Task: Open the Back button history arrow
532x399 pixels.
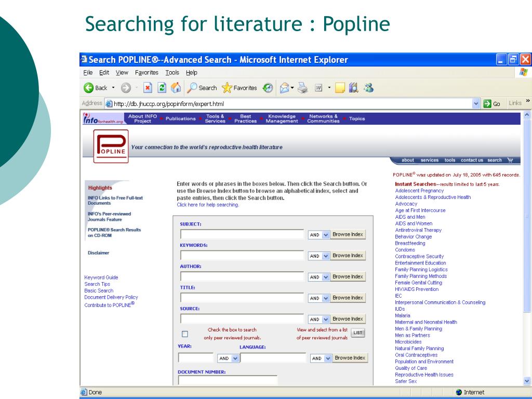Action: coord(113,88)
